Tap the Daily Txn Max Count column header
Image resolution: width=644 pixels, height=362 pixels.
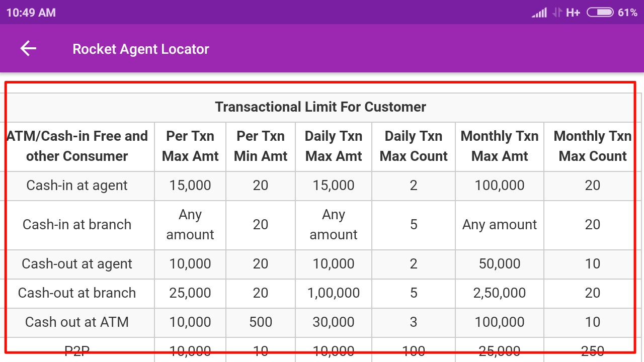[x=414, y=146]
